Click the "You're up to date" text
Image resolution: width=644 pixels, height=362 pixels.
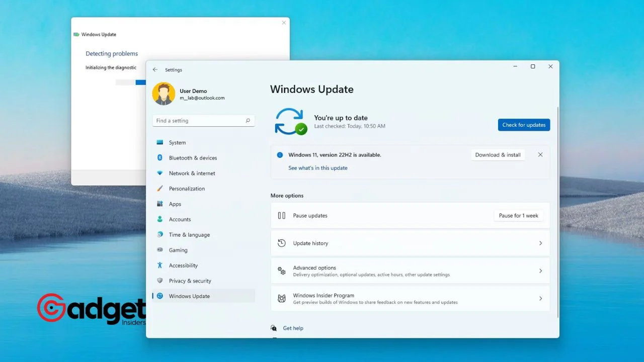coord(341,118)
